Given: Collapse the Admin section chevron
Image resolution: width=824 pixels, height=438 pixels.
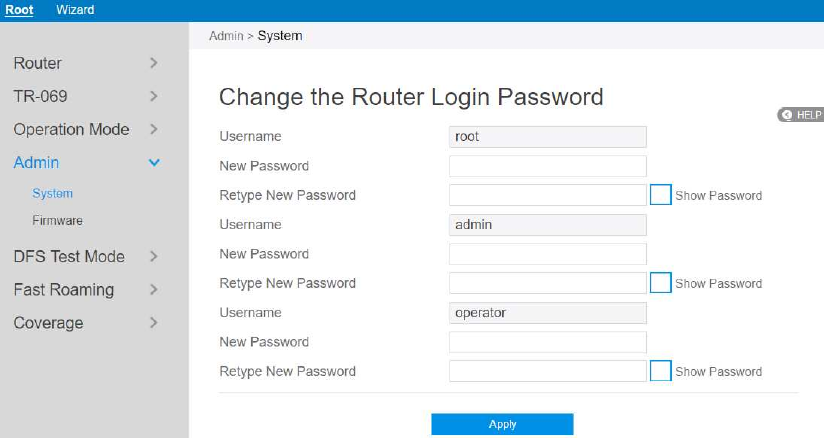Looking at the screenshot, I should pos(154,162).
